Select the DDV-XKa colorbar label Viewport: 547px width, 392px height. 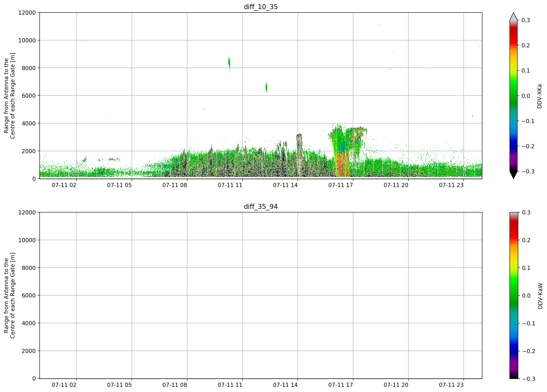[539, 96]
